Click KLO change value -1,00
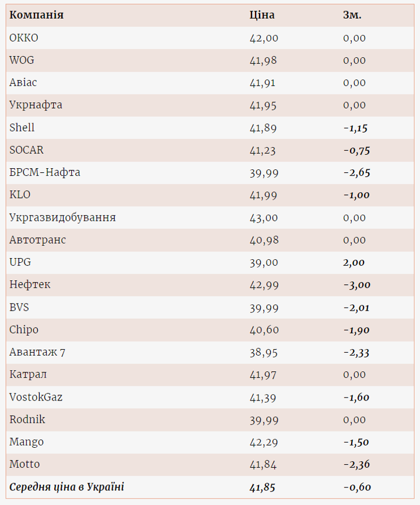The width and height of the screenshot is (420, 505). point(356,195)
